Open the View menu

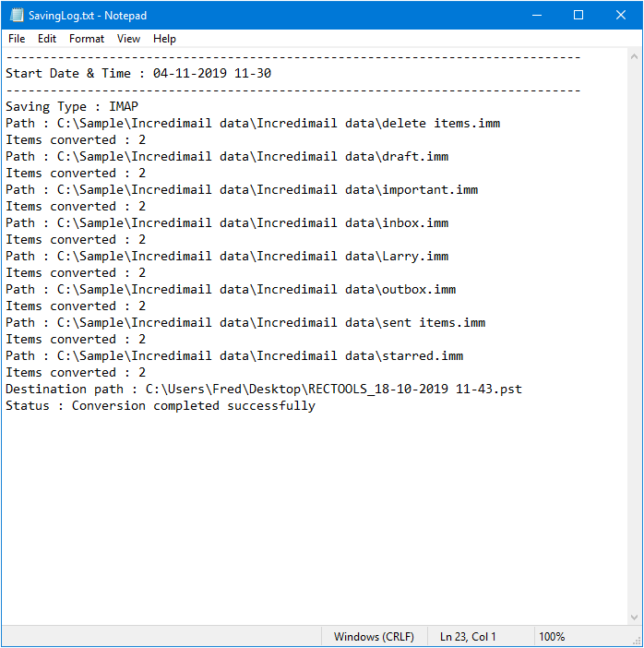coord(128,39)
